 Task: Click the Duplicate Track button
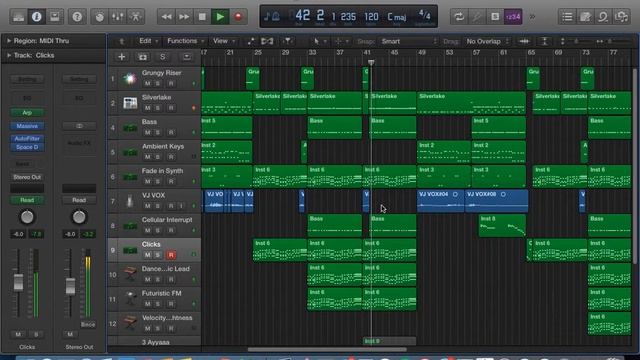tap(142, 57)
